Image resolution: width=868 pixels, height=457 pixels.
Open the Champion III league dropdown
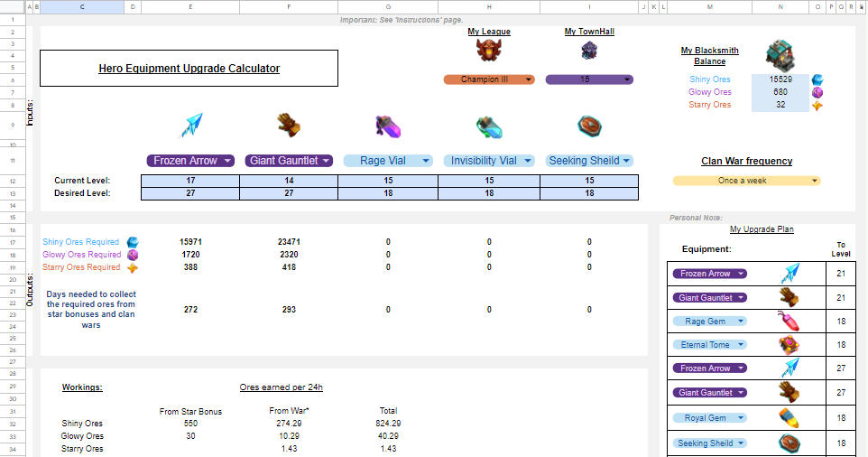pos(489,79)
